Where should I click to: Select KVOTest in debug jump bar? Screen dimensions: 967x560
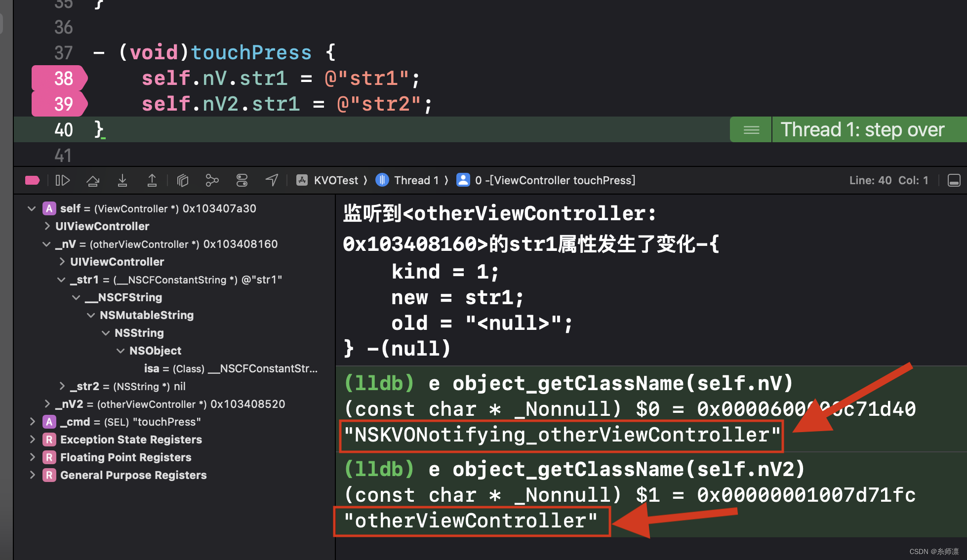tap(327, 180)
